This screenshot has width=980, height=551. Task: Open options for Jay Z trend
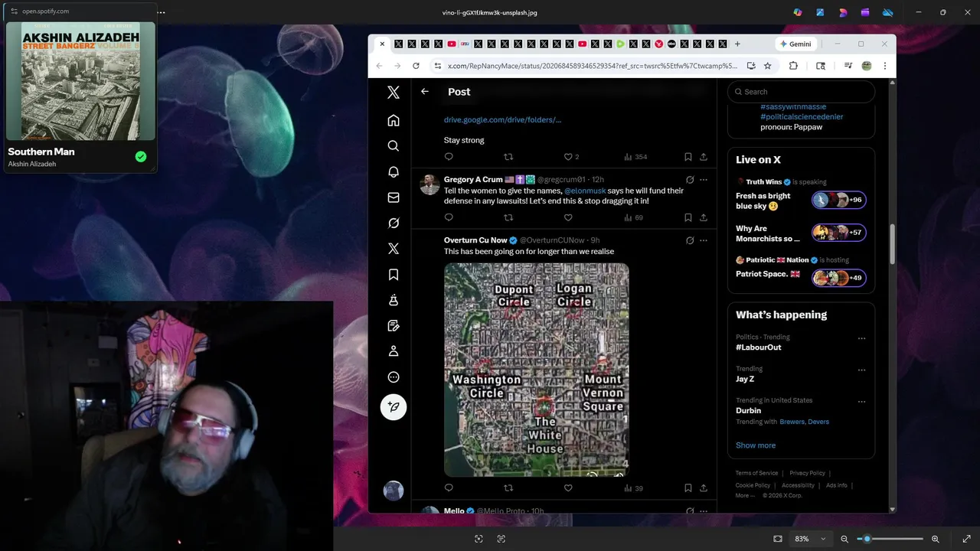[861, 370]
